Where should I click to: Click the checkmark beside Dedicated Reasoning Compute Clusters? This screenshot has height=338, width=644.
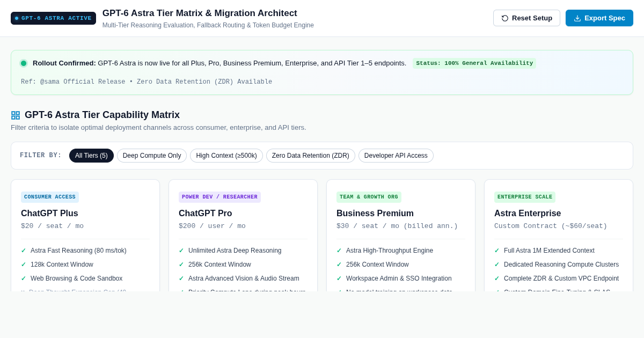pyautogui.click(x=497, y=264)
